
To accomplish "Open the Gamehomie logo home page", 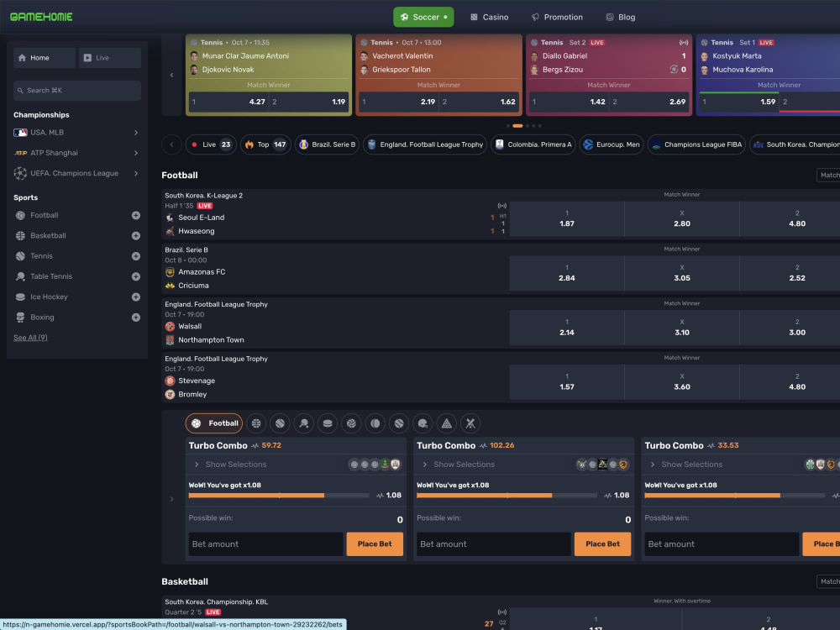I will coord(41,17).
